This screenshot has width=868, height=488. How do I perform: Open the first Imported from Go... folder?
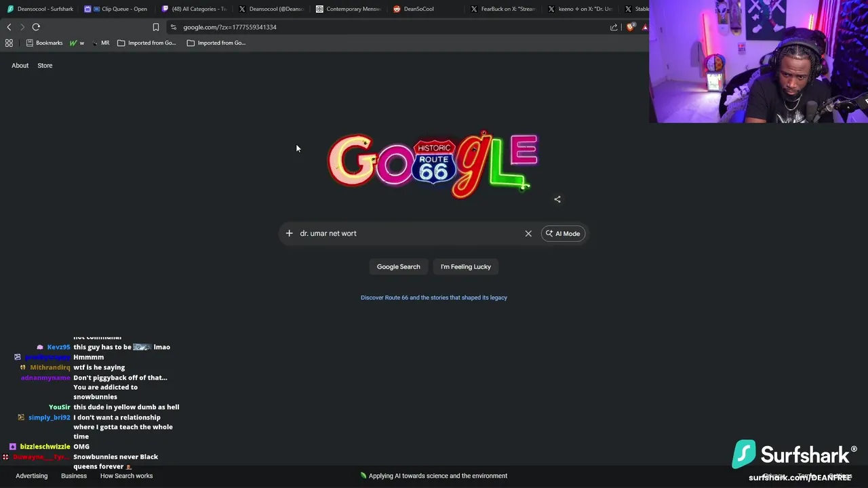146,43
